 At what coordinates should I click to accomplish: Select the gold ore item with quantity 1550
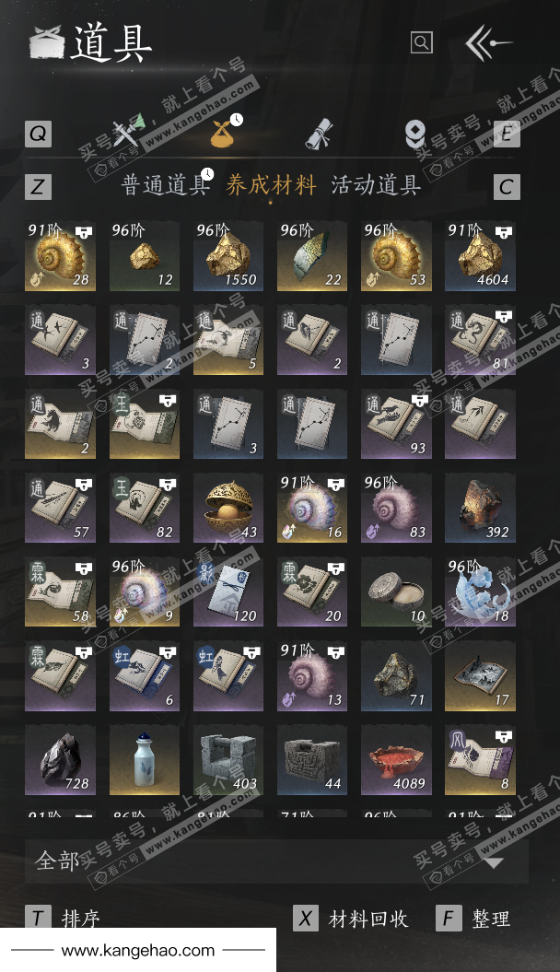(228, 256)
